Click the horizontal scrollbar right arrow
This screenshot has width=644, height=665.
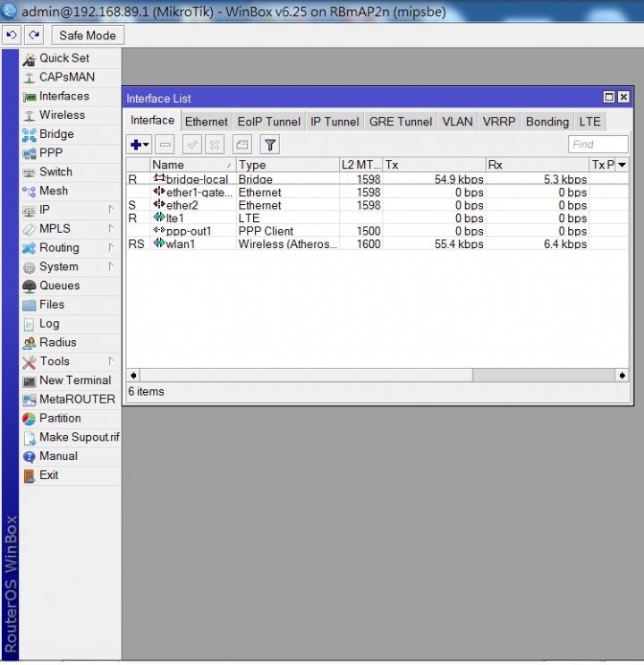pyautogui.click(x=622, y=375)
